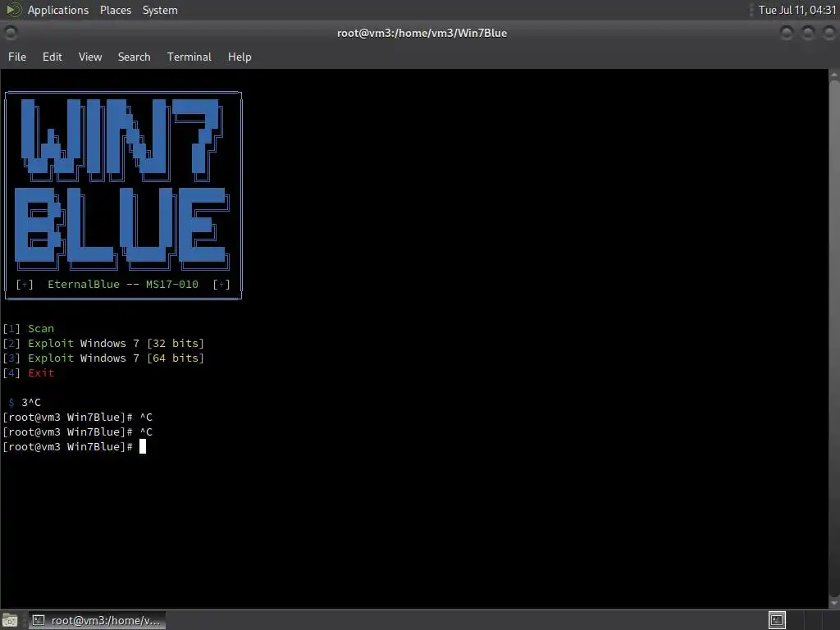Click the scrollbar down arrow
This screenshot has height=630, width=840.
coord(834,603)
